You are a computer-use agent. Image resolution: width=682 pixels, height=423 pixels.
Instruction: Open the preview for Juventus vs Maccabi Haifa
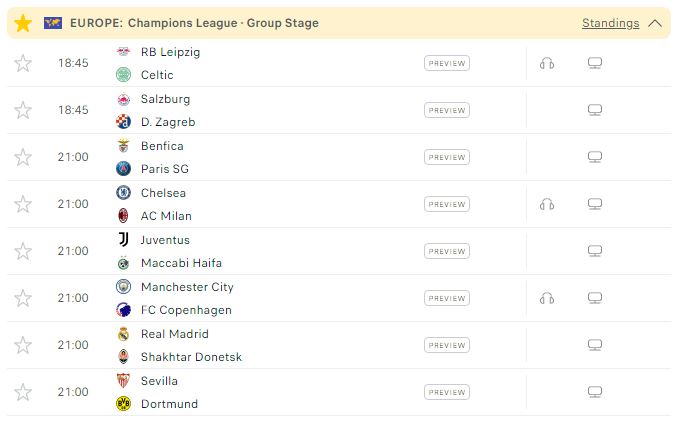pyautogui.click(x=447, y=251)
